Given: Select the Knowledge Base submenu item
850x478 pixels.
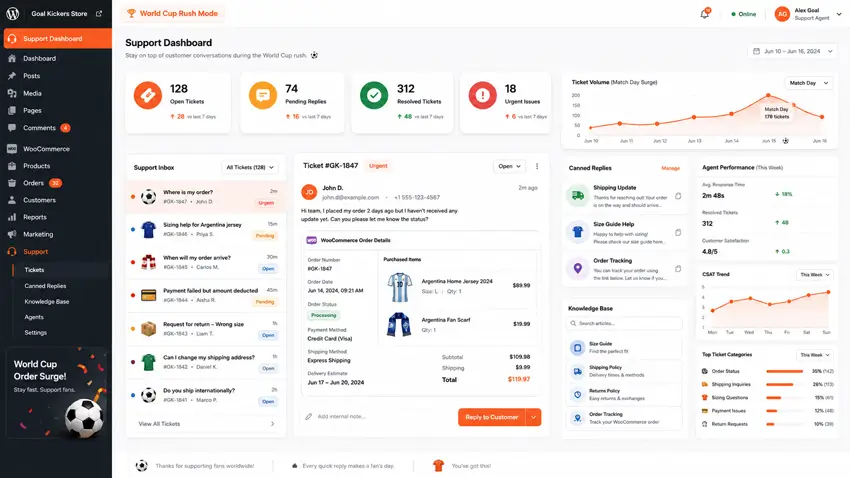Looking at the screenshot, I should 47,301.
